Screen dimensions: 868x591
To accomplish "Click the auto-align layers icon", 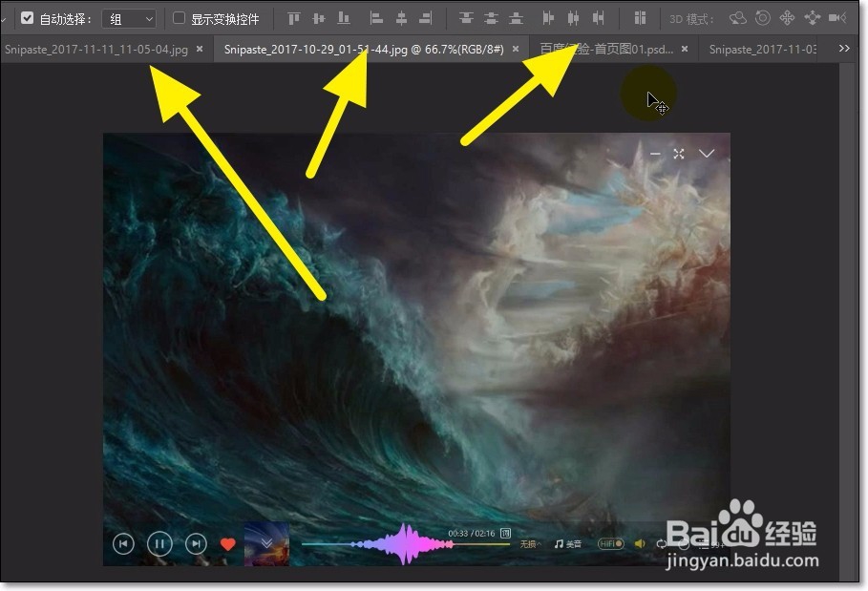I will click(x=640, y=19).
